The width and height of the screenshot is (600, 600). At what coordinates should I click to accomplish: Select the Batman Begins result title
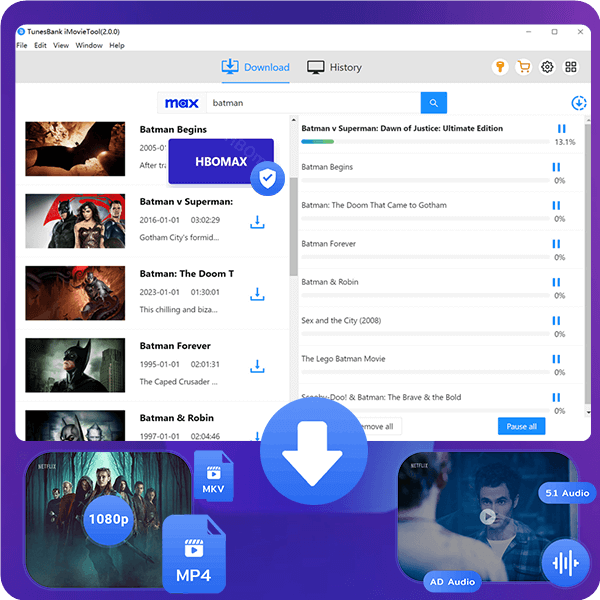(173, 130)
